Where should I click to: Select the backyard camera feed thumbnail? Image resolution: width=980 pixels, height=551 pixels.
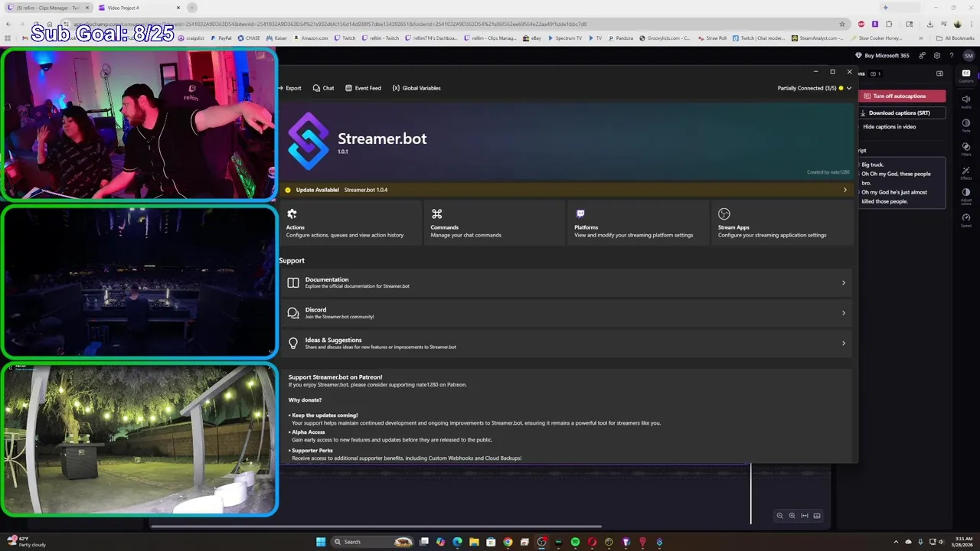(x=139, y=439)
